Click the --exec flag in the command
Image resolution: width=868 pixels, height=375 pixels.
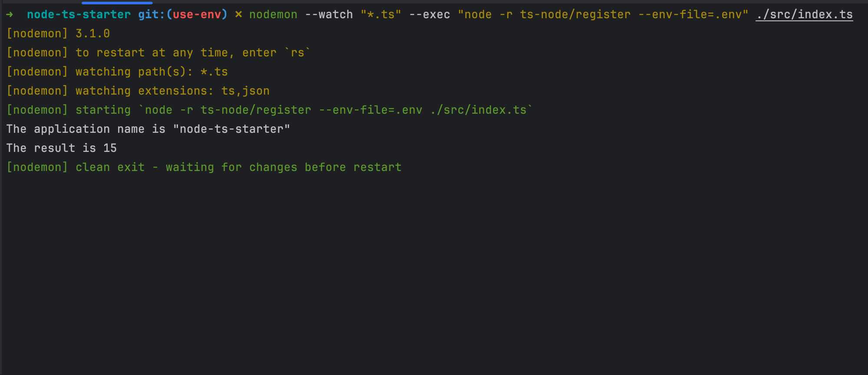coord(430,15)
